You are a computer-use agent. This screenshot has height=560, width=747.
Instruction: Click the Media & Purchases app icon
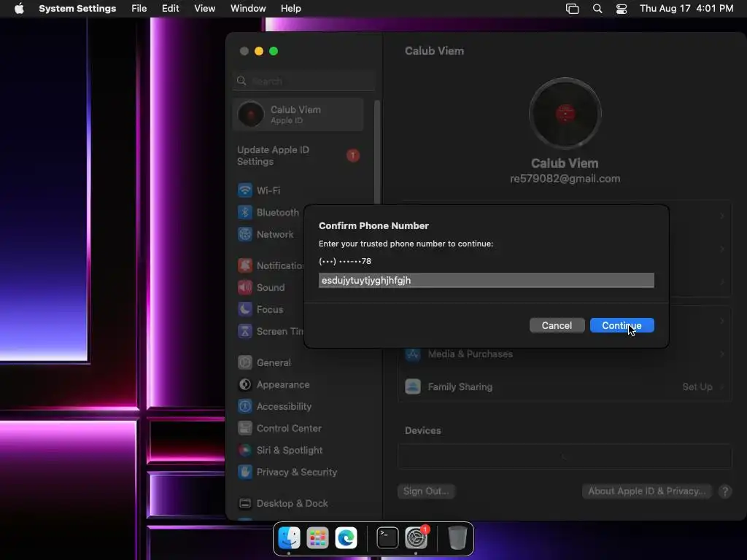(x=413, y=354)
